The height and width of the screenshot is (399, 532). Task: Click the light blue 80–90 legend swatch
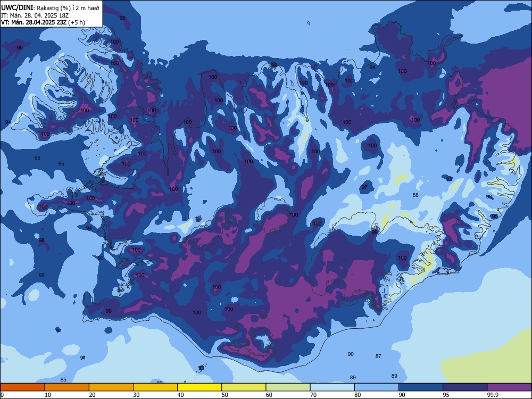pos(377,387)
